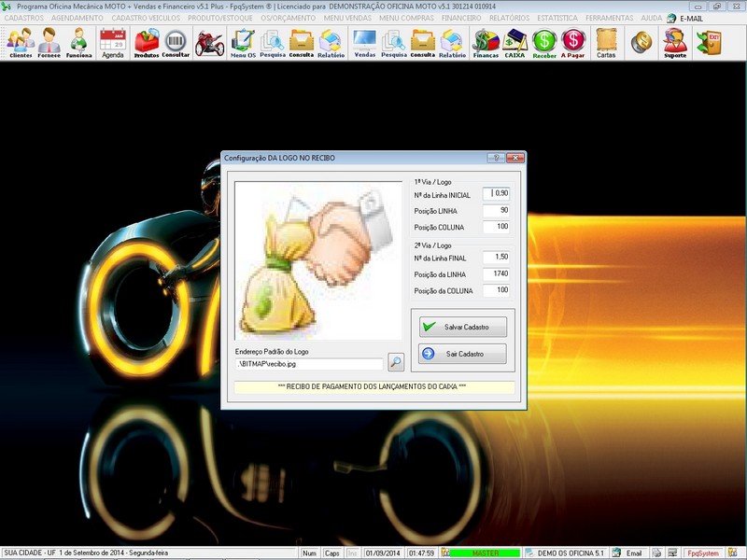Image resolution: width=747 pixels, height=560 pixels.
Task: Click the Consultar barcode icon
Action: coord(176,42)
